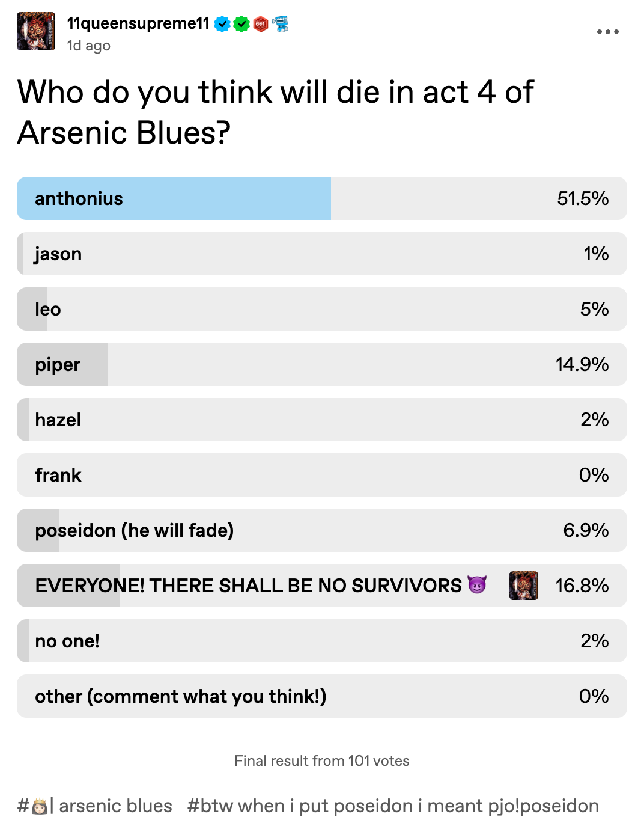
Task: Click the red hexagon badge
Action: coord(261,24)
